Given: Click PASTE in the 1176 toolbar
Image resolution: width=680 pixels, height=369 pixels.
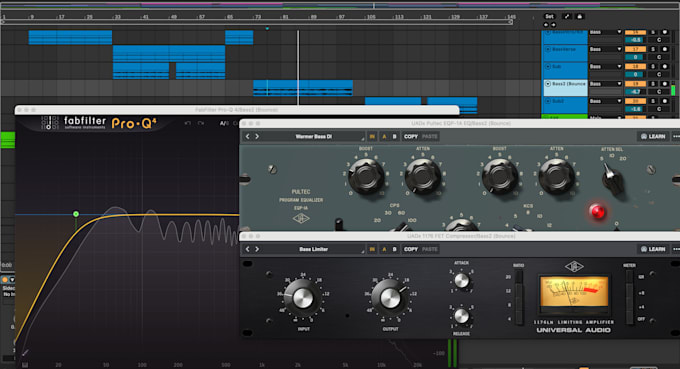Looking at the screenshot, I should coord(430,249).
